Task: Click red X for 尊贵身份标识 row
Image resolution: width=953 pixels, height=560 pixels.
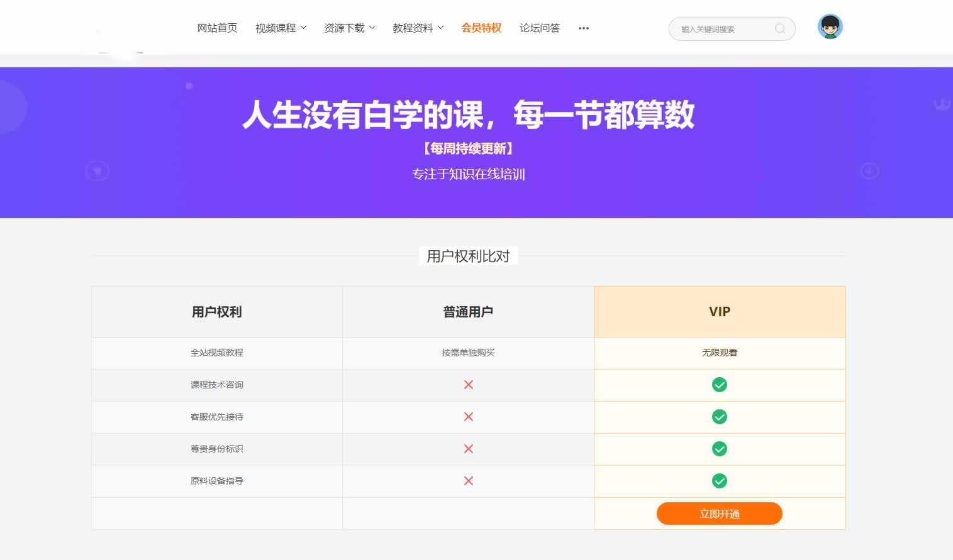Action: (x=468, y=449)
